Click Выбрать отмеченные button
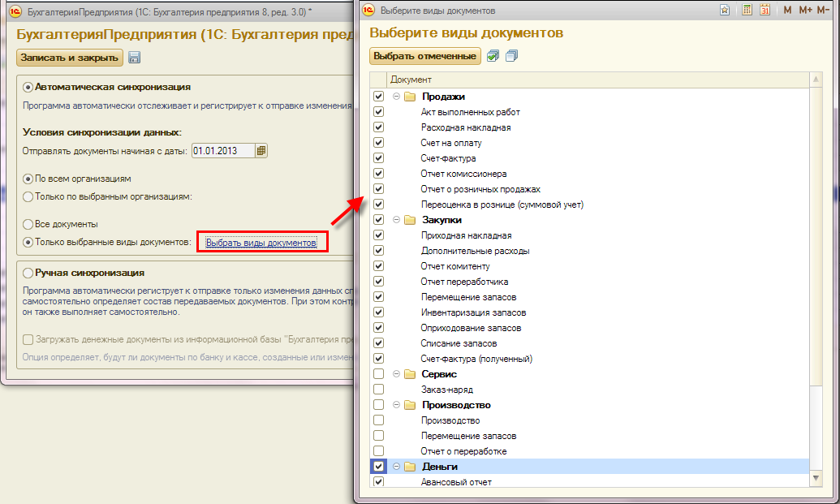 [x=424, y=56]
